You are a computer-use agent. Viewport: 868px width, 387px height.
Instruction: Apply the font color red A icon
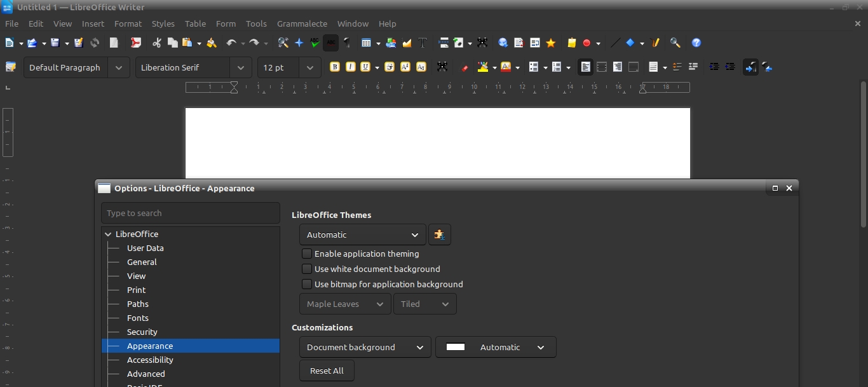(x=506, y=67)
